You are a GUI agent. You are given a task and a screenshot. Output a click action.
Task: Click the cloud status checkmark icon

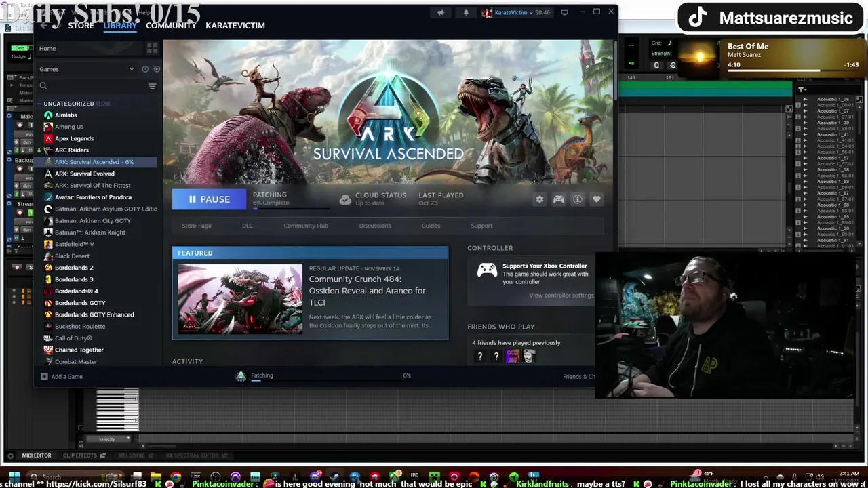[345, 199]
